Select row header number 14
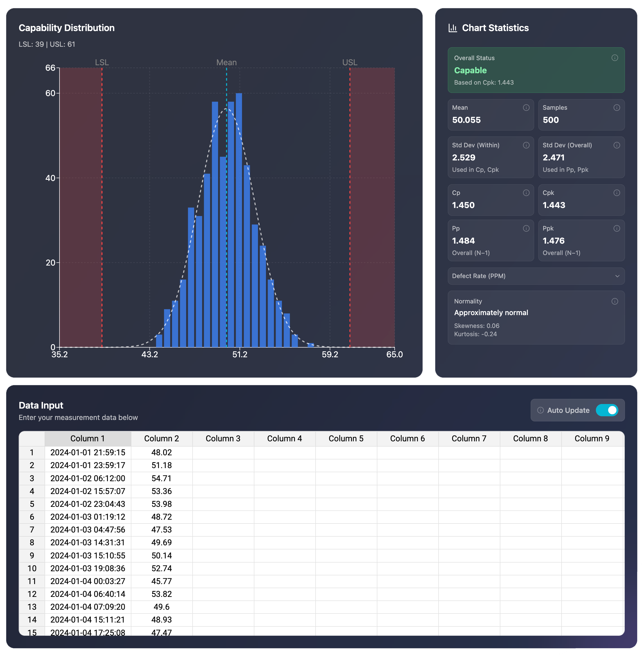644x659 pixels. tap(32, 620)
